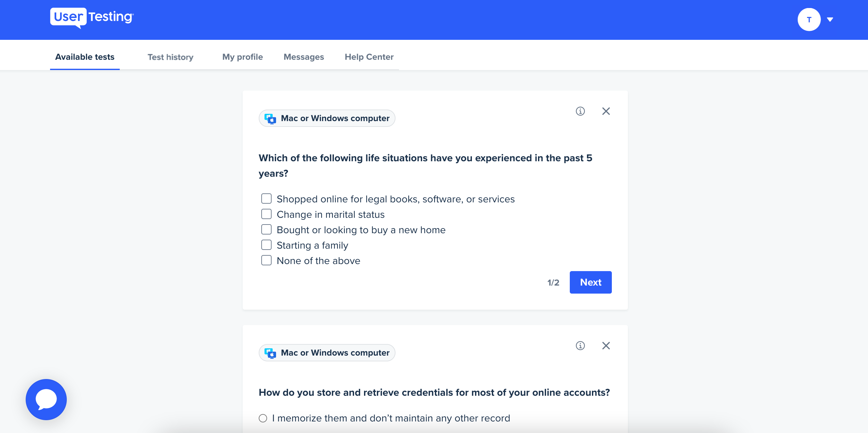Check 'Shopped online for legal books' option

point(266,199)
